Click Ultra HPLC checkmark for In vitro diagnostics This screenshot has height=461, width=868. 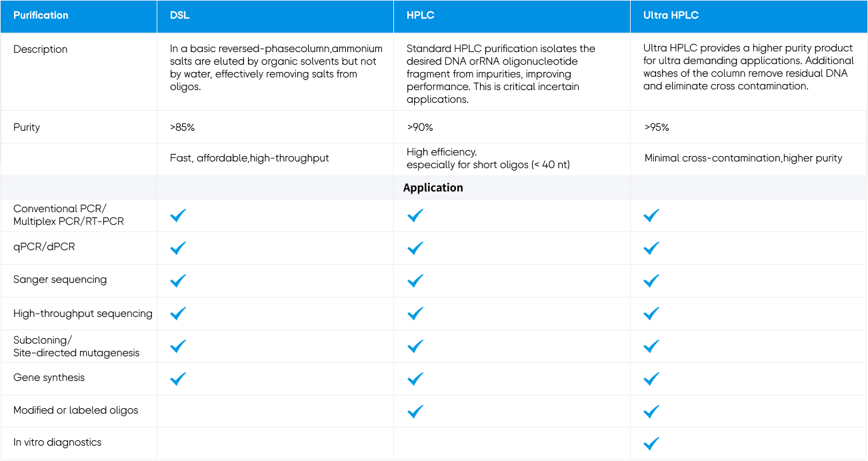pos(651,443)
